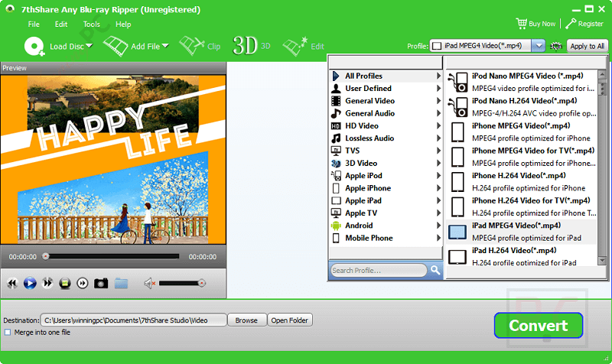Image resolution: width=612 pixels, height=364 pixels.
Task: Expand the Lossless Audio category
Action: pos(386,138)
